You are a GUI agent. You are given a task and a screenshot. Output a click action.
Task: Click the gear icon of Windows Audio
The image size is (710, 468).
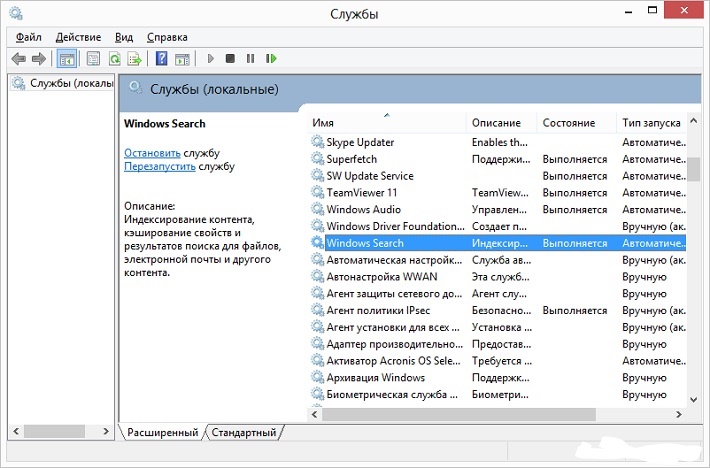(317, 209)
